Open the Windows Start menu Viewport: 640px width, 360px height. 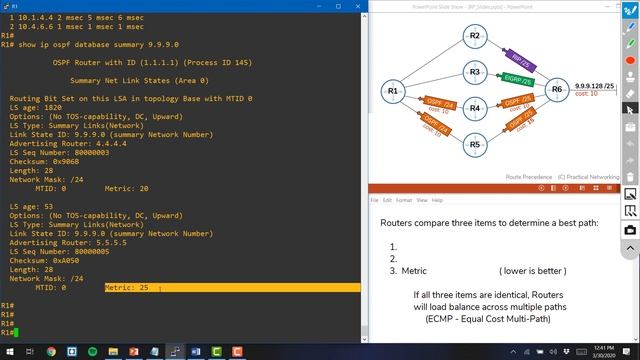pyautogui.click(x=10, y=352)
